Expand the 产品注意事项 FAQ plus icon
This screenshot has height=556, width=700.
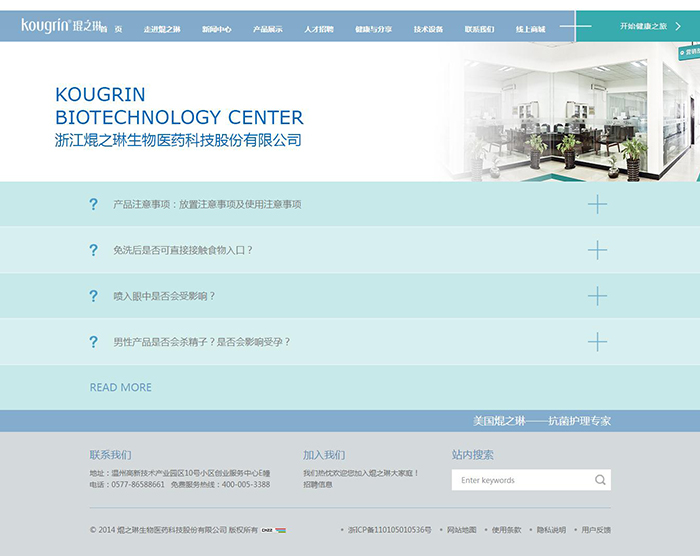pos(597,205)
